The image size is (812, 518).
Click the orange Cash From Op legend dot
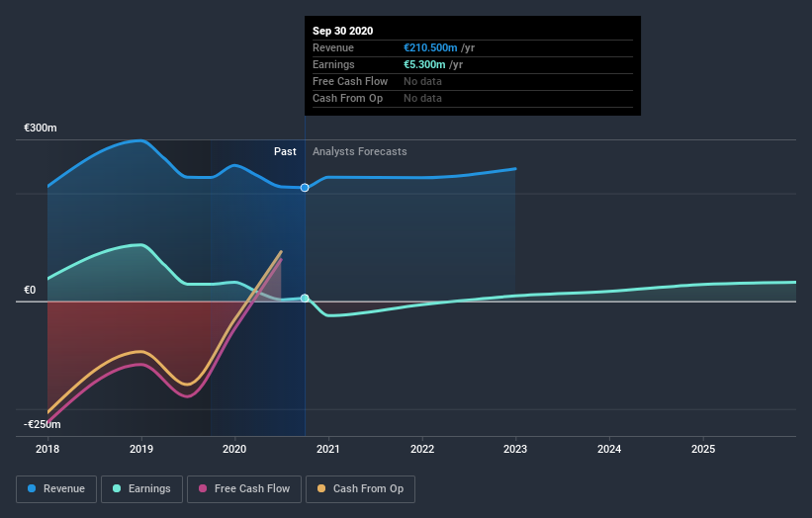click(x=321, y=488)
